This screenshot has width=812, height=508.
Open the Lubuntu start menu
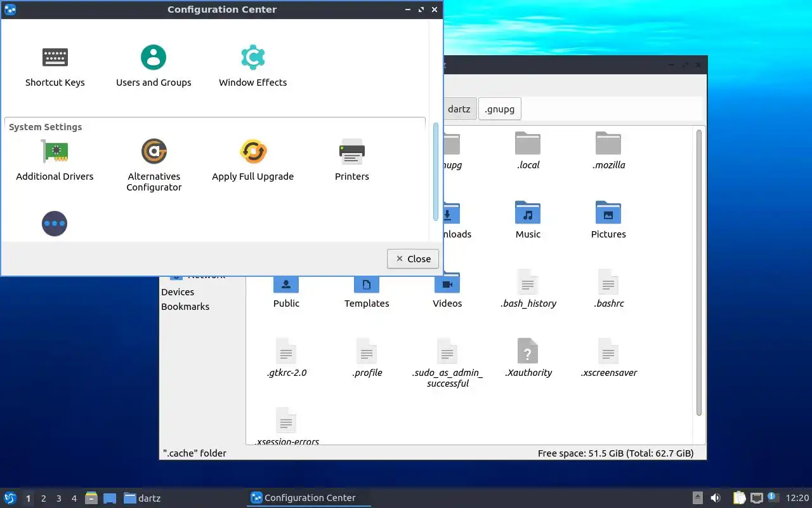[x=10, y=498]
